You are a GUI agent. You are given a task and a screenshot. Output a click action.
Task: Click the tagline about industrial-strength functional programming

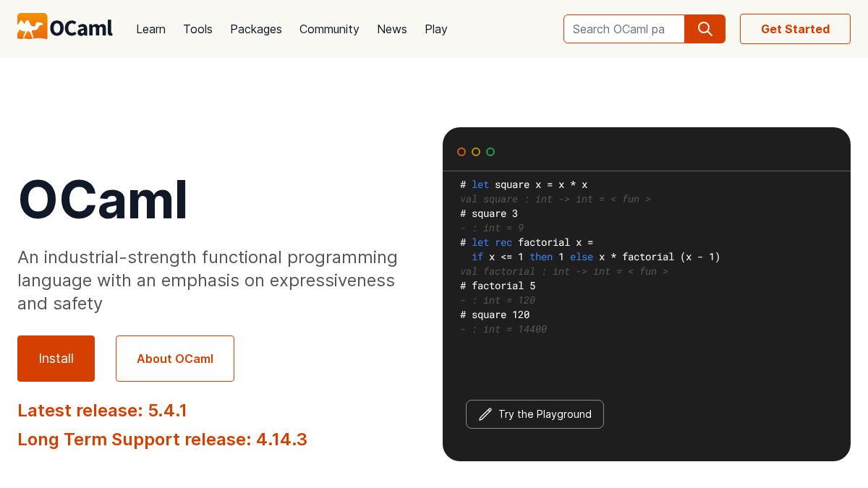(208, 280)
